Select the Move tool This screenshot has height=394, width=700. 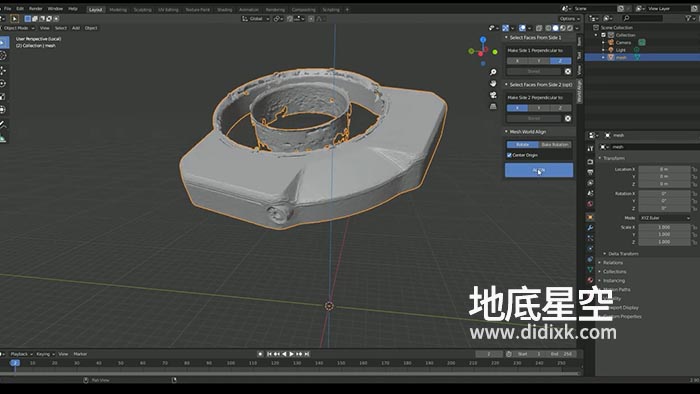click(3, 71)
